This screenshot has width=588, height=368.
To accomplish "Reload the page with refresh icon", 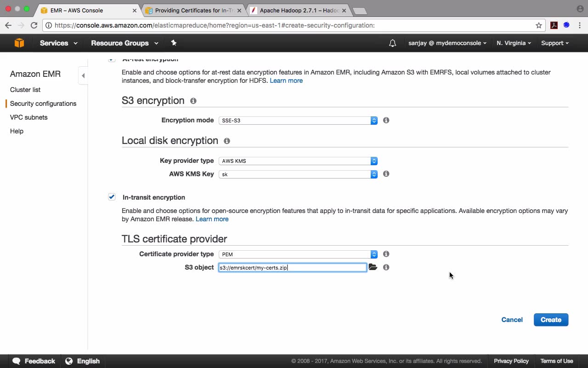I will (x=34, y=25).
